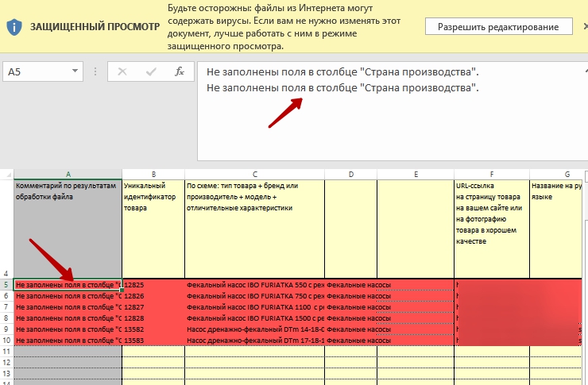Click cell 'Фекальный насос IBO FURIATKA 550'

coord(254,285)
